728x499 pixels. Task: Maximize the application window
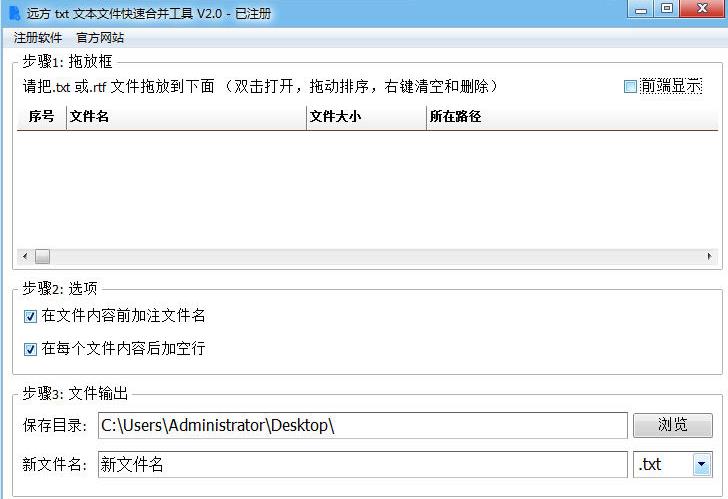(x=667, y=9)
